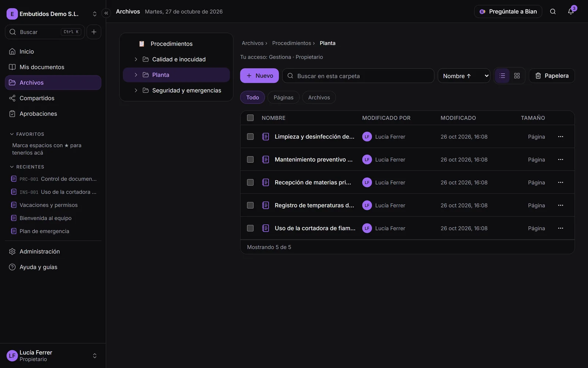Viewport: 588px width, 368px height.
Task: Open the more options menu for Mantenimiento preventivo
Action: point(560,159)
